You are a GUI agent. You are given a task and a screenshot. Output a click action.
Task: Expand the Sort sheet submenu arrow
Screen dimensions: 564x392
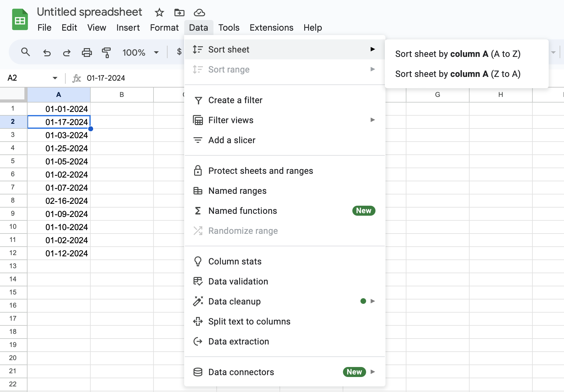point(373,49)
